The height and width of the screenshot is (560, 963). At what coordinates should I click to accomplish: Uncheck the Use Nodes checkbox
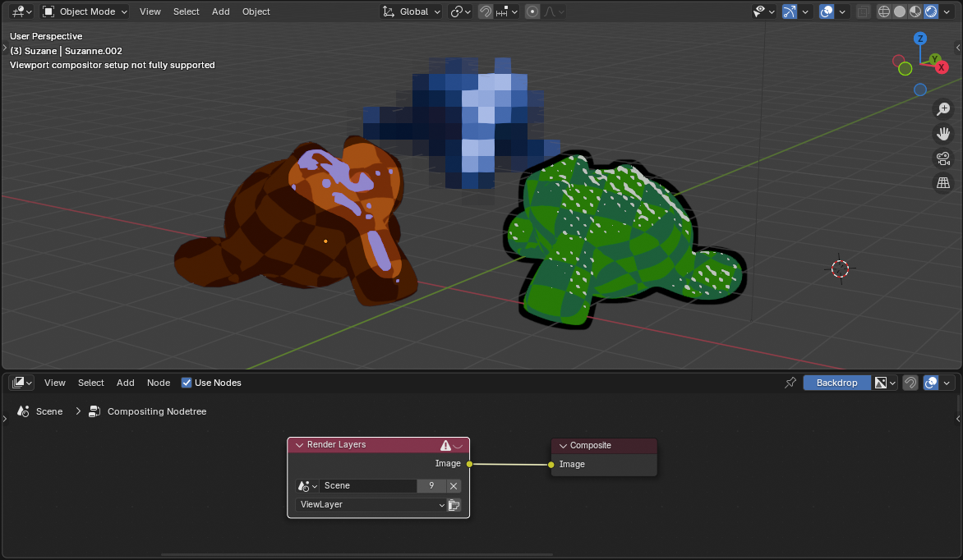click(186, 383)
